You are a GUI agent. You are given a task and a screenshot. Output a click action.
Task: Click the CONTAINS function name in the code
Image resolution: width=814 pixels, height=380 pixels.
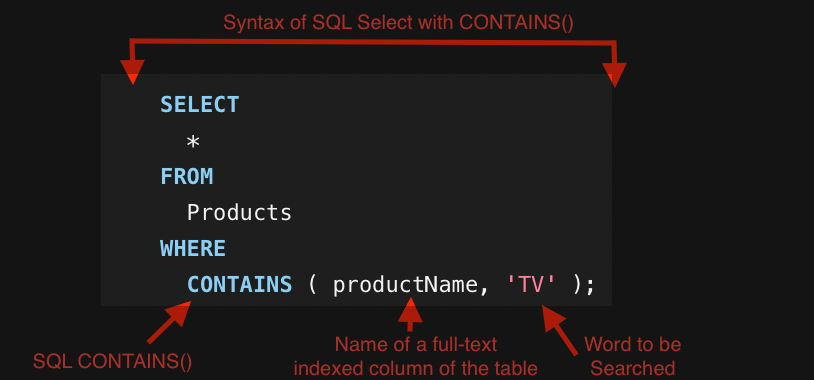click(x=239, y=284)
